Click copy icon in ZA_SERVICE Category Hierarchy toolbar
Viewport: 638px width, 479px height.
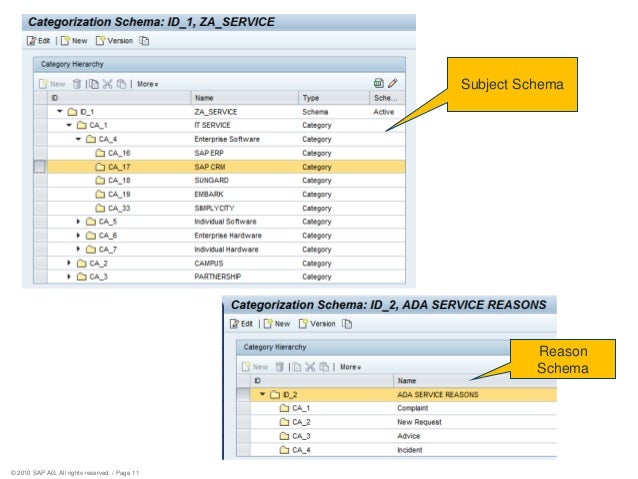tap(94, 84)
